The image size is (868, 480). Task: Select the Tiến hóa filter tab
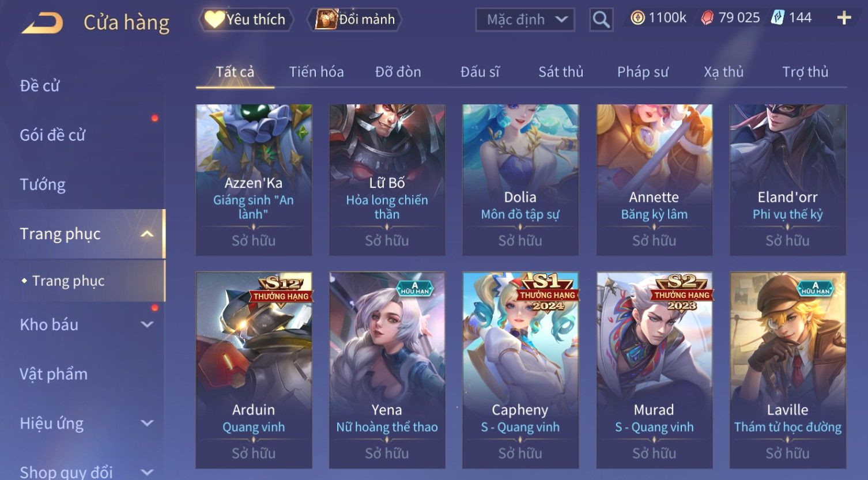(316, 72)
